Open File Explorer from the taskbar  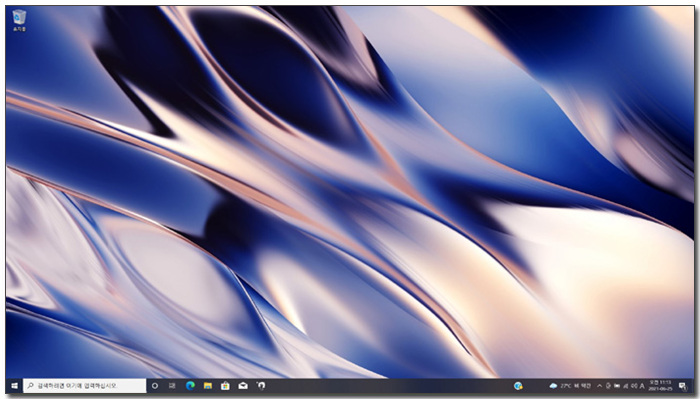[x=208, y=386]
